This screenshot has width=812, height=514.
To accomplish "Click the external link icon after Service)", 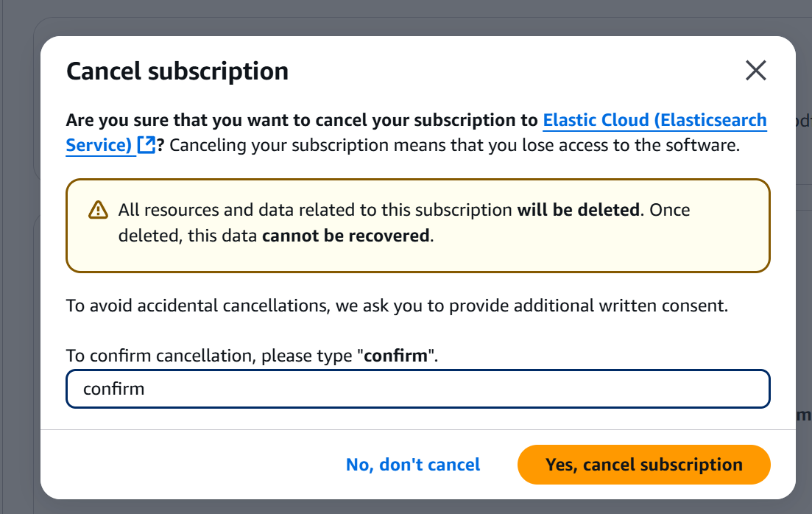I will (146, 145).
